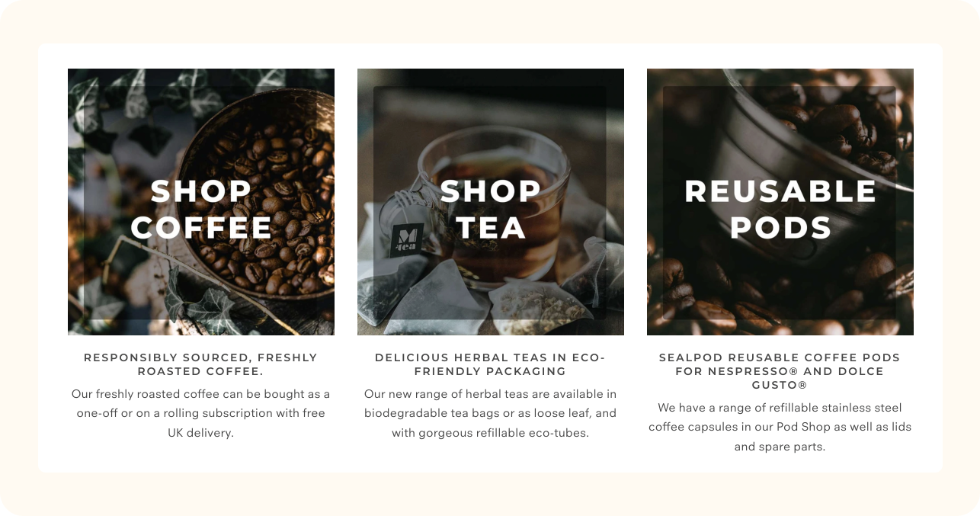Click the herbal teas biodegradable bags description
980x516 pixels.
pyautogui.click(x=490, y=413)
